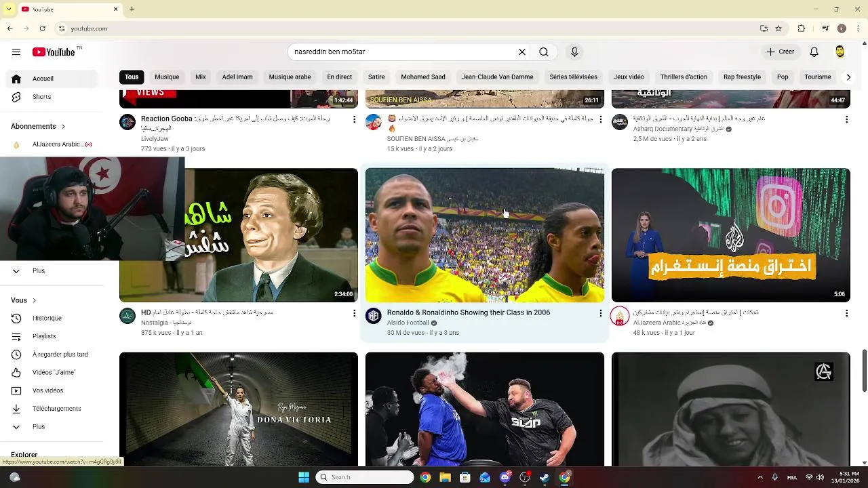Open system volume control in tray
This screenshot has width=868, height=488.
click(x=820, y=477)
